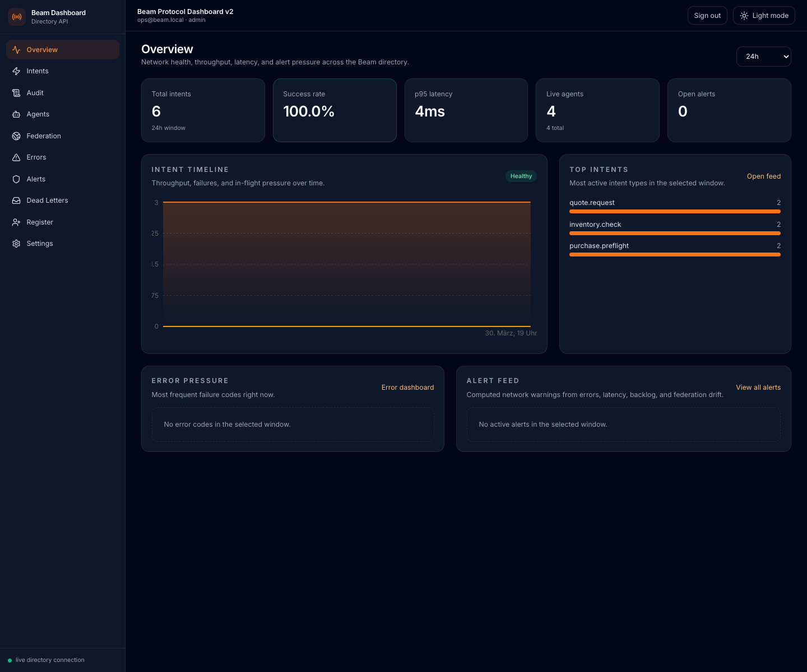The width and height of the screenshot is (807, 672).
Task: Click the Sign out button
Action: (x=707, y=15)
